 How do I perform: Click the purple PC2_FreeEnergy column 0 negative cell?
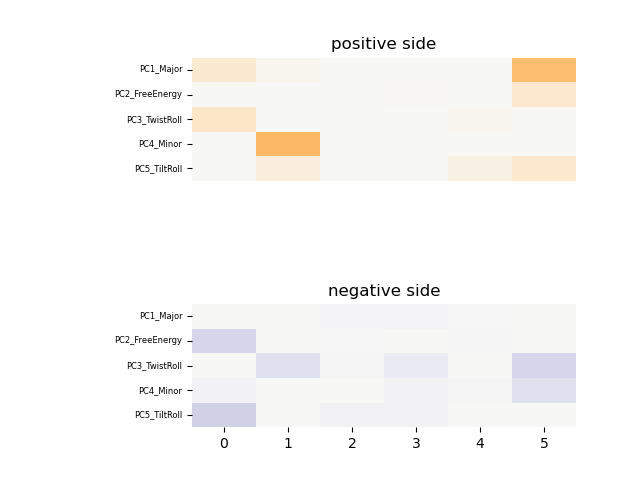[x=224, y=341]
